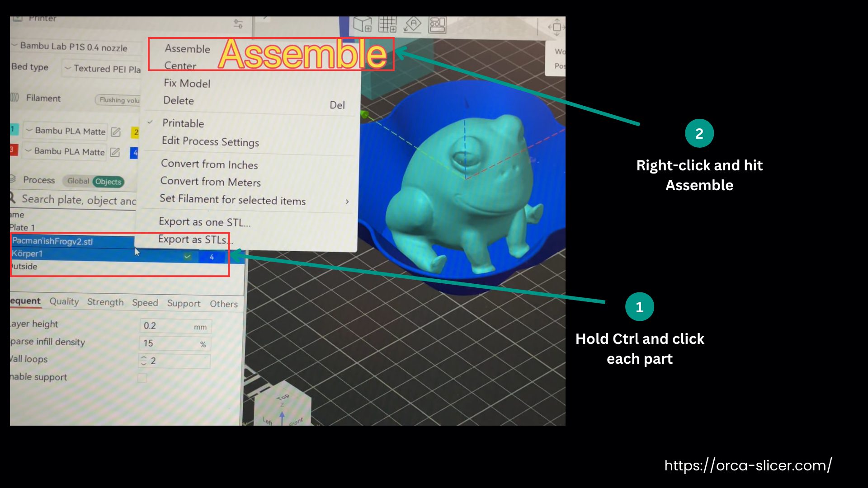The width and height of the screenshot is (868, 488).
Task: Switch Process mode to Global
Action: pyautogui.click(x=78, y=181)
